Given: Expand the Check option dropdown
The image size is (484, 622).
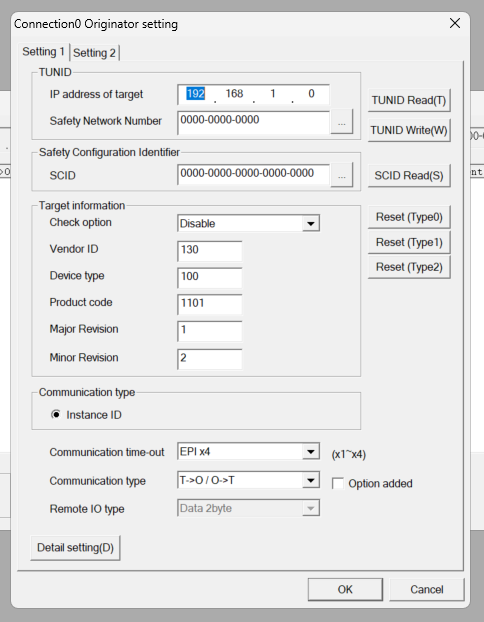Looking at the screenshot, I should [x=311, y=224].
